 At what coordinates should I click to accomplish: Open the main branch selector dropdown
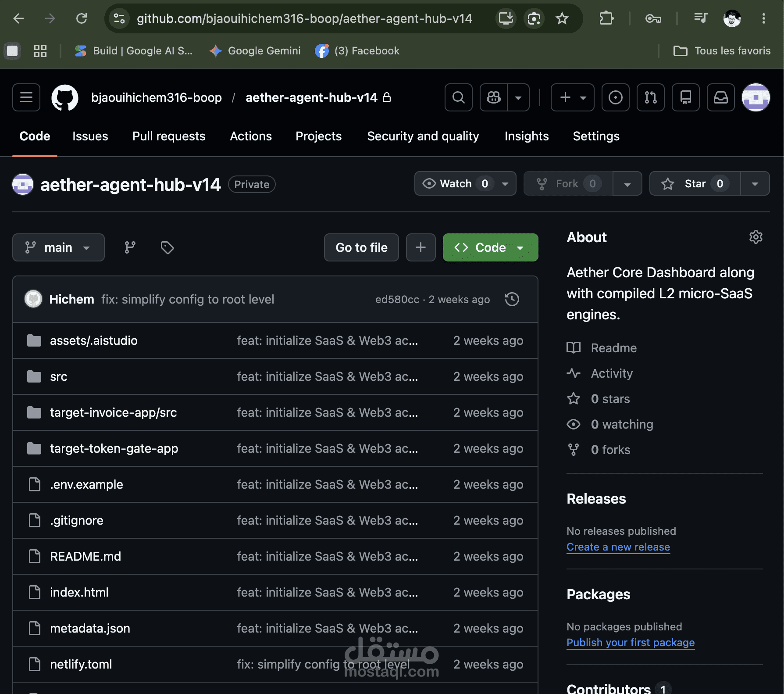(x=58, y=247)
